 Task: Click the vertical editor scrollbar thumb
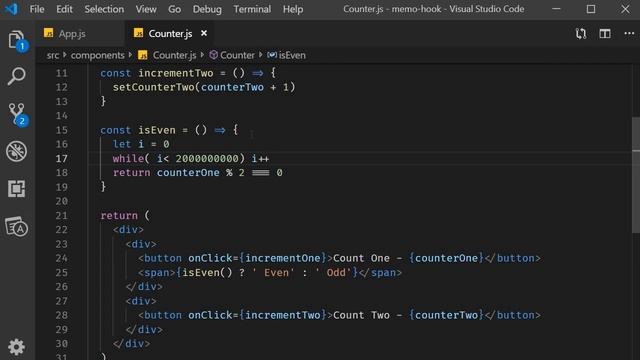click(x=636, y=175)
